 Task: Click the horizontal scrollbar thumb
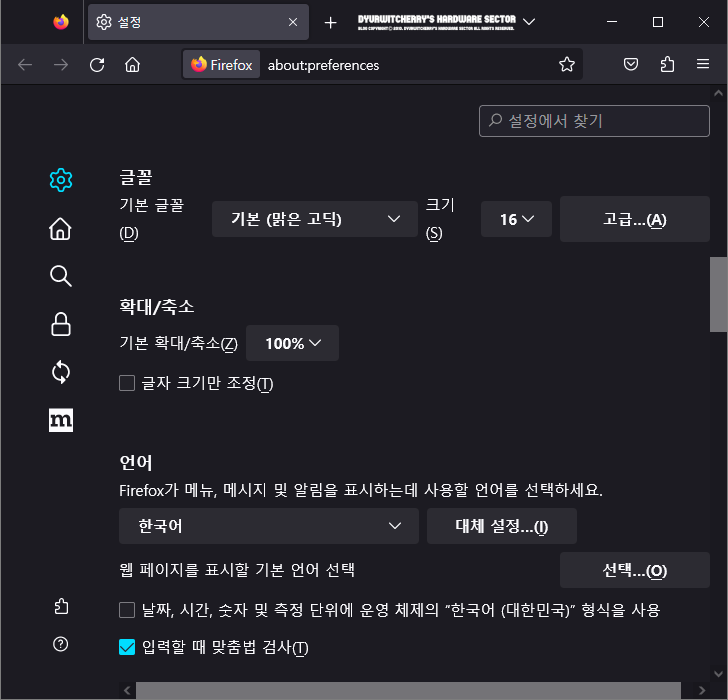click(x=408, y=690)
